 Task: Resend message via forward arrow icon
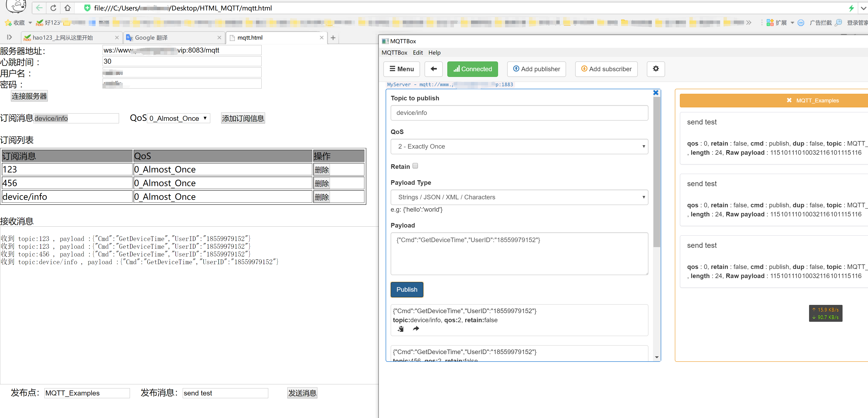tap(415, 329)
